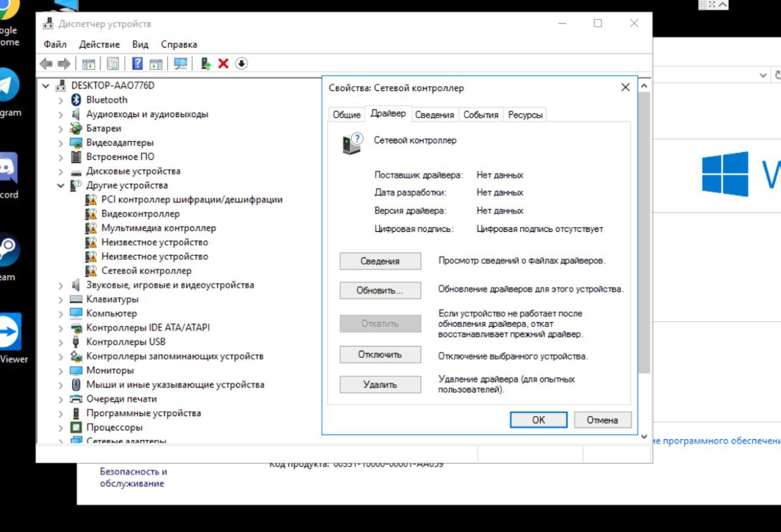Click the Отмена button
Image resolution: width=781 pixels, height=532 pixels.
click(x=602, y=420)
